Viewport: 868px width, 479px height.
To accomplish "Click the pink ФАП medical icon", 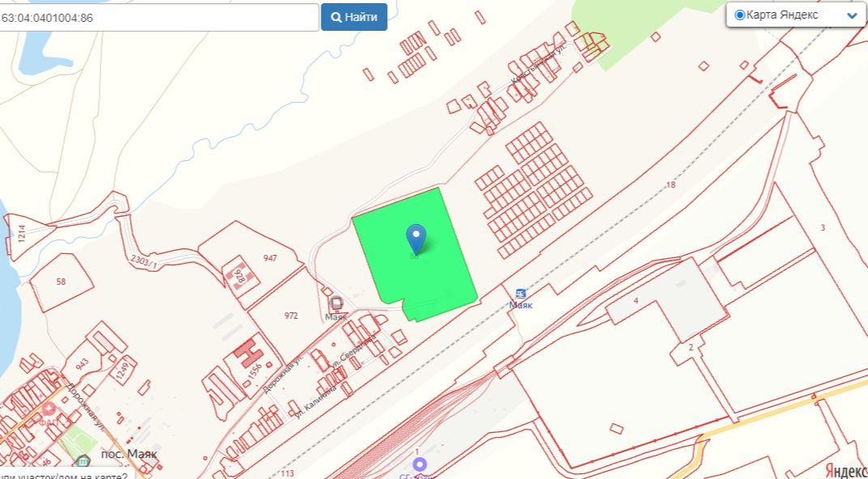I will (50, 410).
